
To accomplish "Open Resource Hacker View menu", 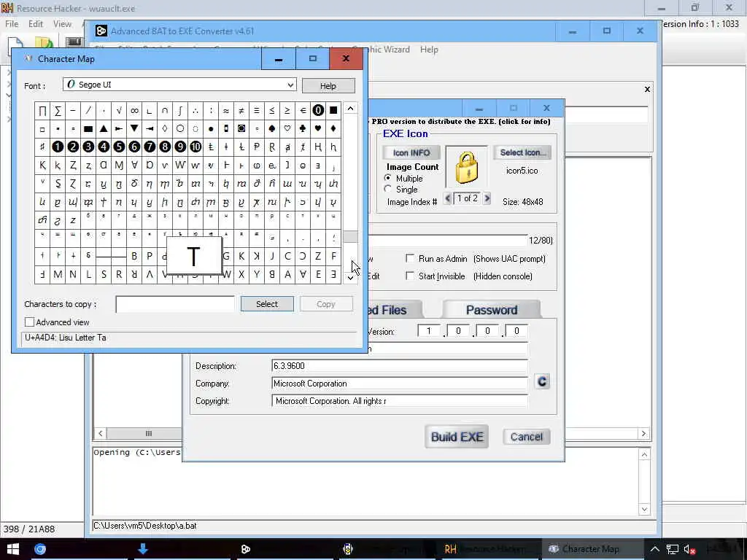I will click(62, 24).
